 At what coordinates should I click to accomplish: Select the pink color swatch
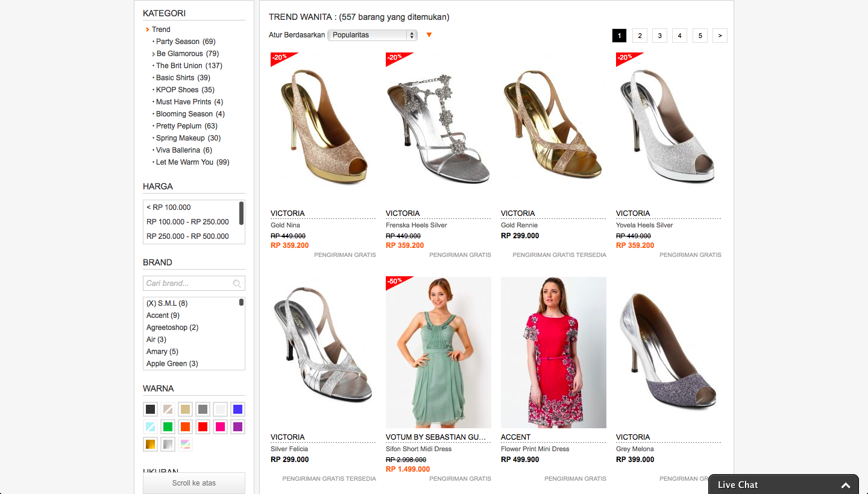pyautogui.click(x=221, y=427)
